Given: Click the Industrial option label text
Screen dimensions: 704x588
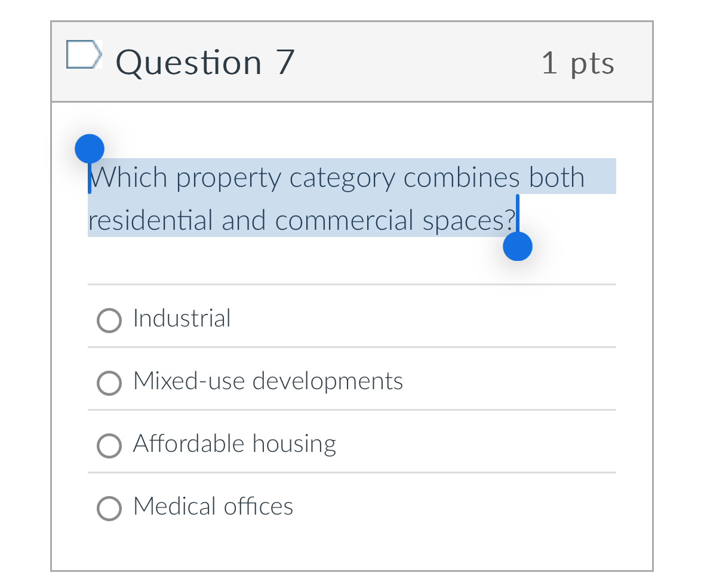Looking at the screenshot, I should (x=182, y=318).
